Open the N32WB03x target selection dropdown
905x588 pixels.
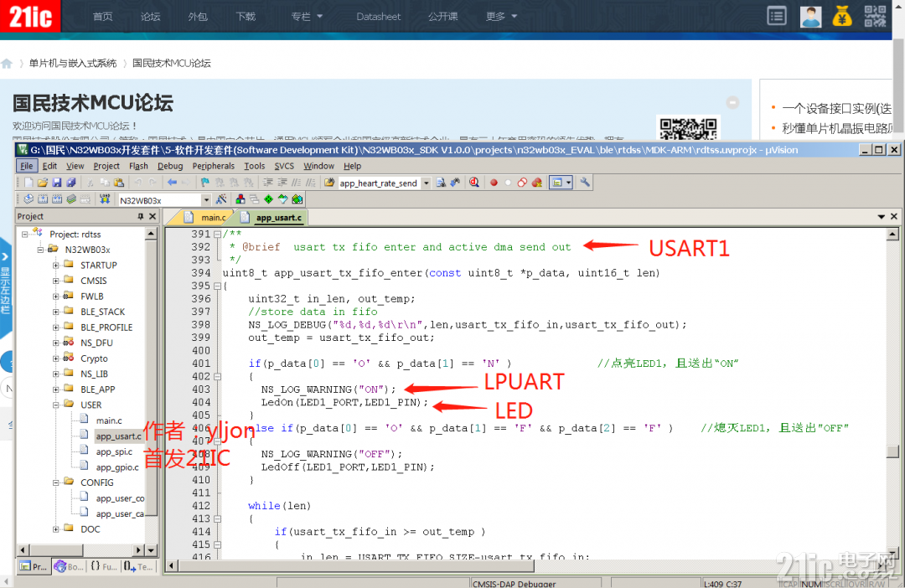point(206,199)
